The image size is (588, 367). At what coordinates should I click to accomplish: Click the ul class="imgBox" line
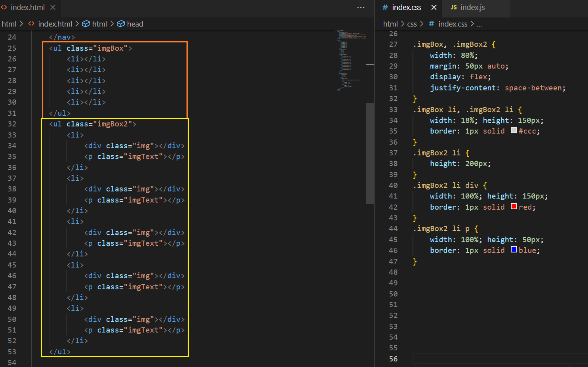click(x=90, y=48)
